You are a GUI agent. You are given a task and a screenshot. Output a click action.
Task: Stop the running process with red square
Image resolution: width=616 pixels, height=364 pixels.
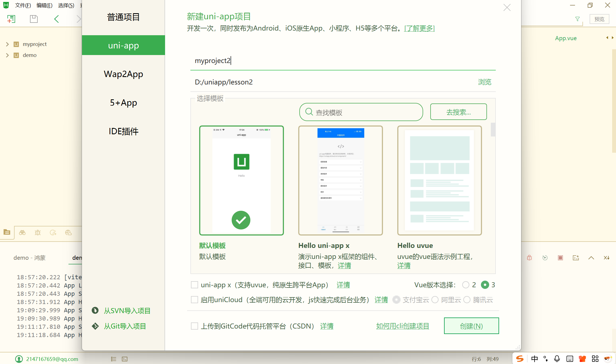(560, 258)
